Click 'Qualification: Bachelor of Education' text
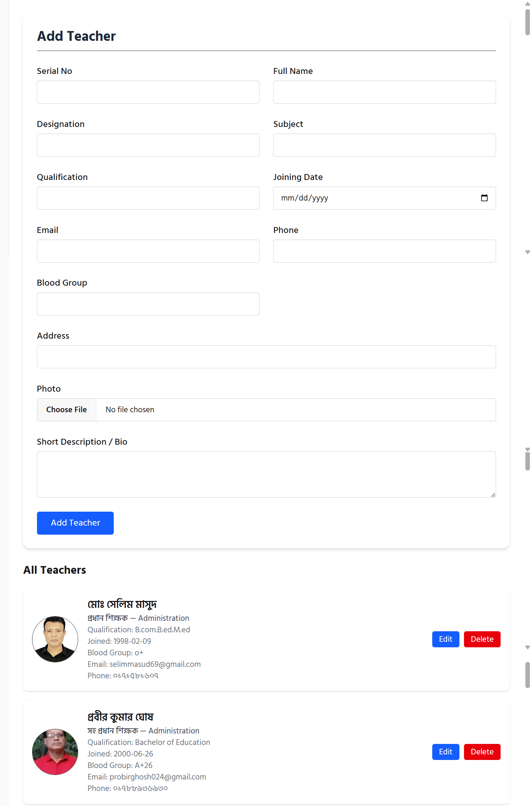The height and width of the screenshot is (806, 532). (x=149, y=742)
